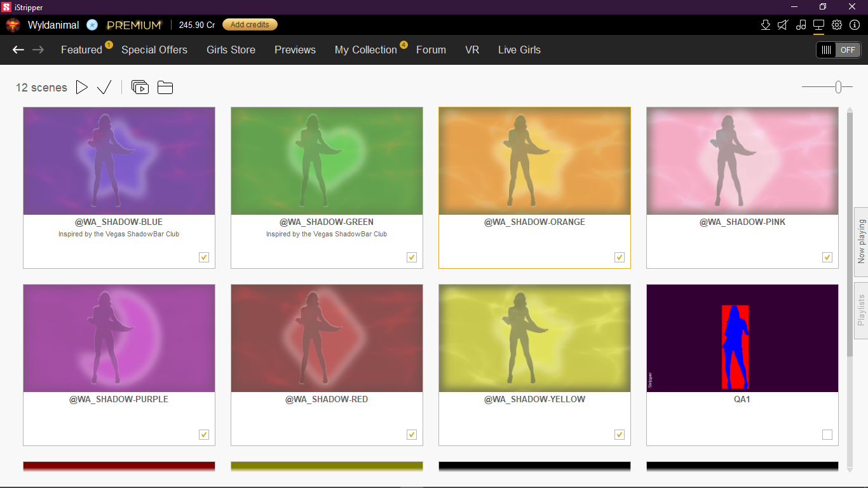Click the Add credits button
This screenshot has width=868, height=488.
[250, 25]
